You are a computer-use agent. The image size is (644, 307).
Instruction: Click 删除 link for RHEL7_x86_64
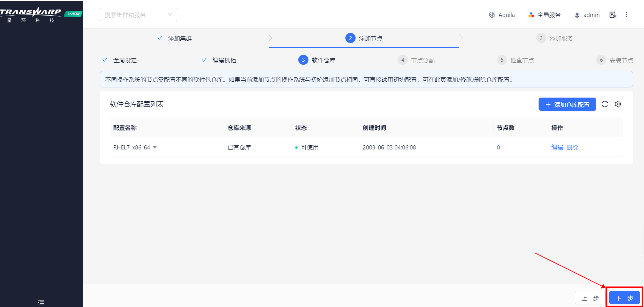coord(572,147)
